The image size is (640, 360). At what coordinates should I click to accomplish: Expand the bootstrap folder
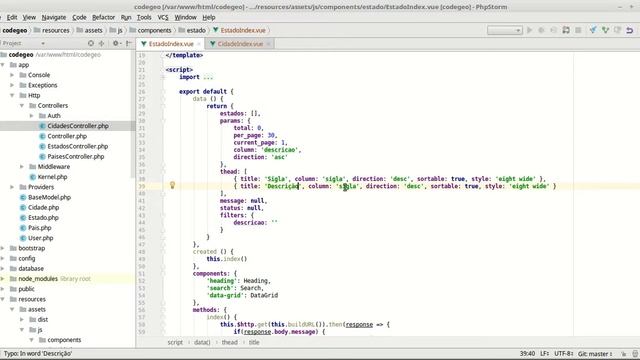(x=3, y=248)
